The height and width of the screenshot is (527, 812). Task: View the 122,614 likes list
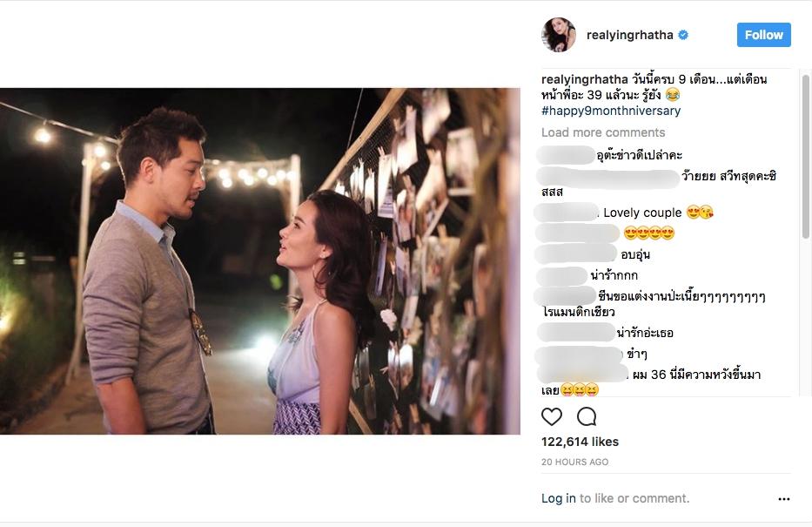pos(578,443)
